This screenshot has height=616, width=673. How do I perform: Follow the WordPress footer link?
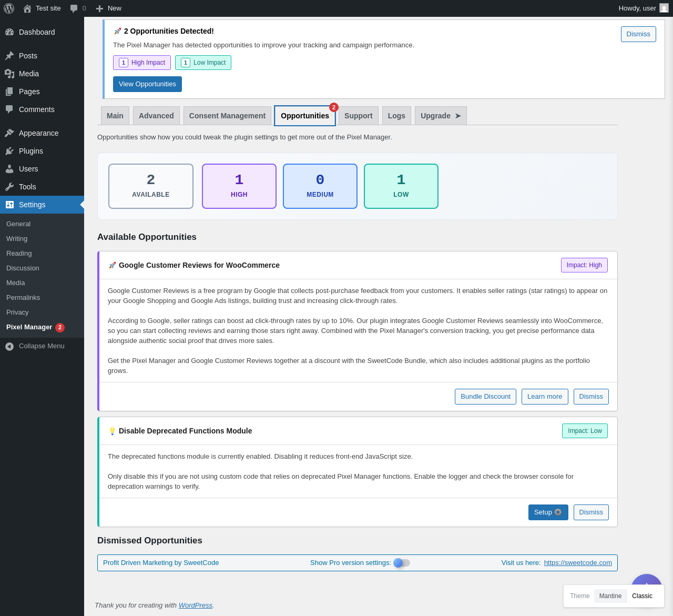pyautogui.click(x=196, y=605)
